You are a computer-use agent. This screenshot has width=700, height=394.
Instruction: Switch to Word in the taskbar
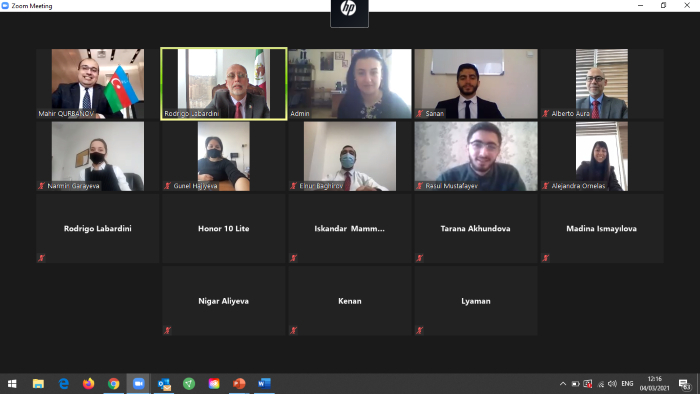click(x=264, y=384)
